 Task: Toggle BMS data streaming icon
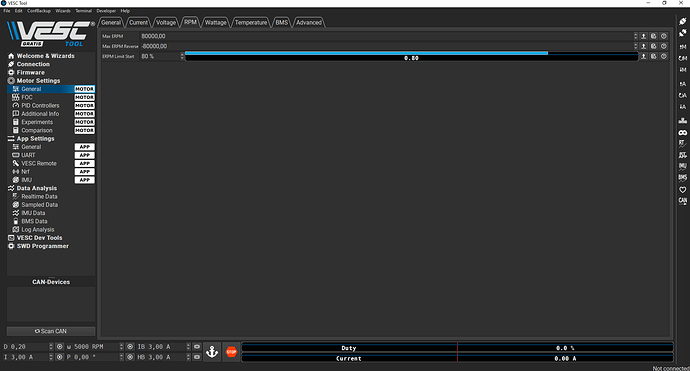683,178
